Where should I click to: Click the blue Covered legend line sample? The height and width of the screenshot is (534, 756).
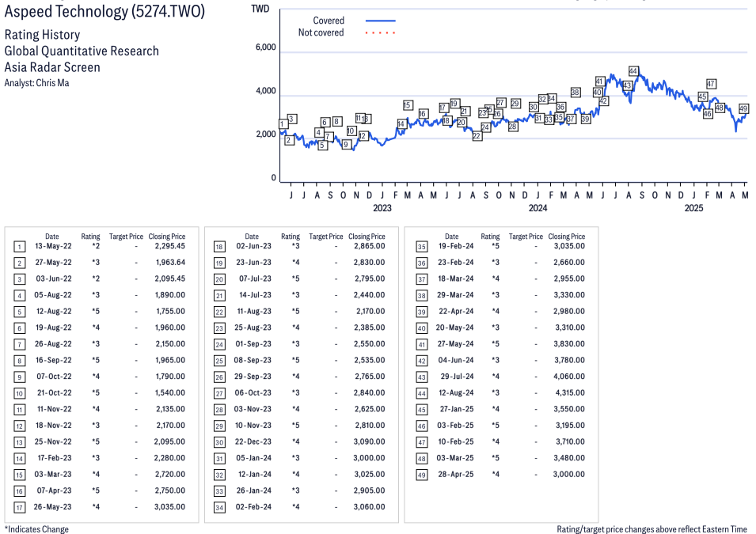[x=381, y=21]
